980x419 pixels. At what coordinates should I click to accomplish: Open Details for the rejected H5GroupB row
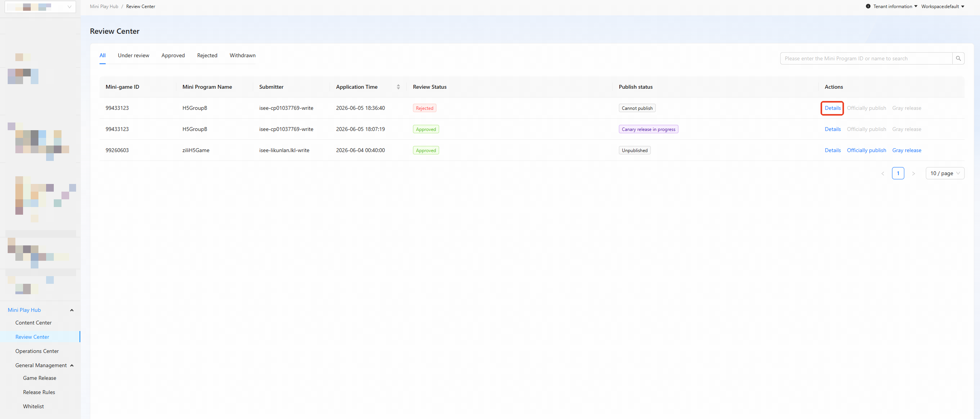click(x=832, y=108)
